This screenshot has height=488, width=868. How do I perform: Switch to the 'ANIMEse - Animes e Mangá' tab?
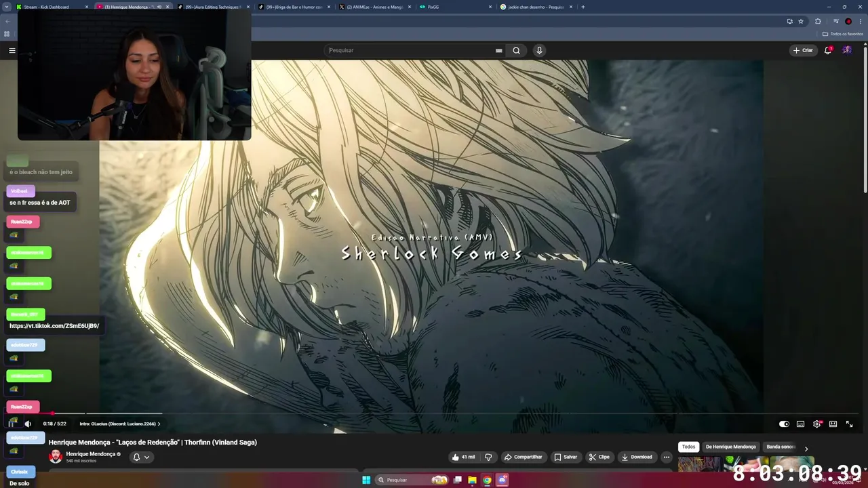[374, 7]
